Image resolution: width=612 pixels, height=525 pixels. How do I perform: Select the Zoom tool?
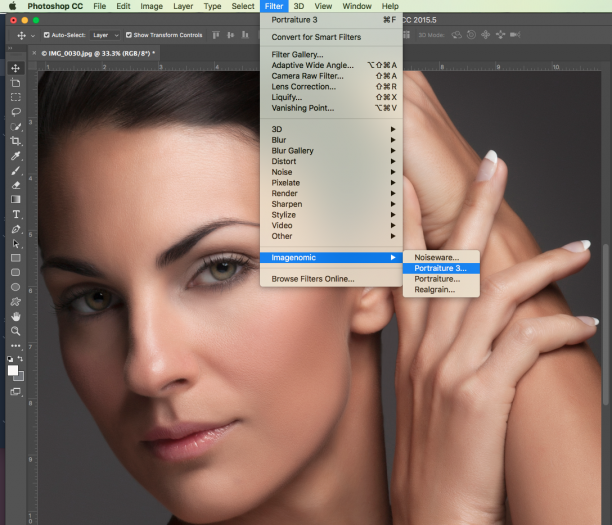tap(16, 331)
